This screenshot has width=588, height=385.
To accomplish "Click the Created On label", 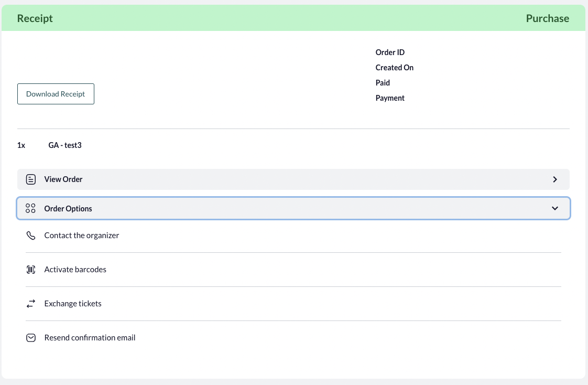I will (x=395, y=68).
